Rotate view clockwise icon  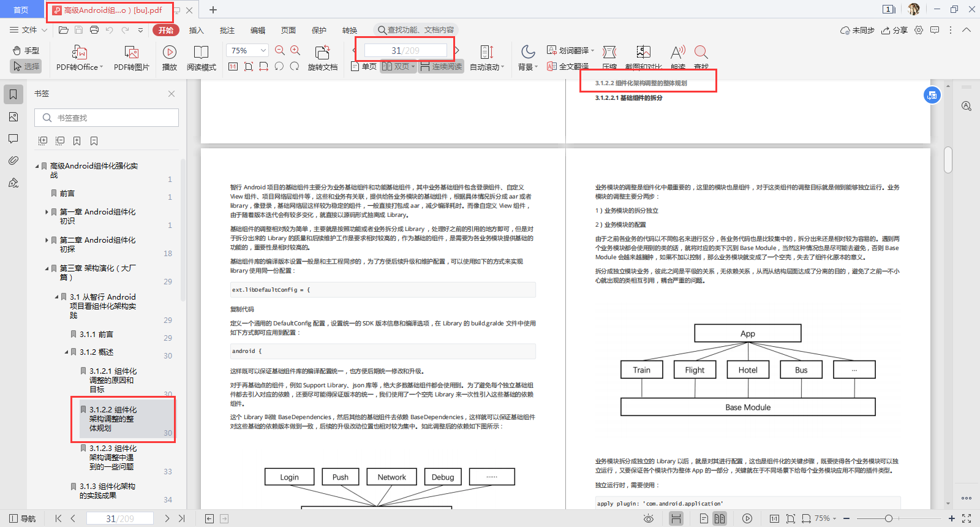295,66
